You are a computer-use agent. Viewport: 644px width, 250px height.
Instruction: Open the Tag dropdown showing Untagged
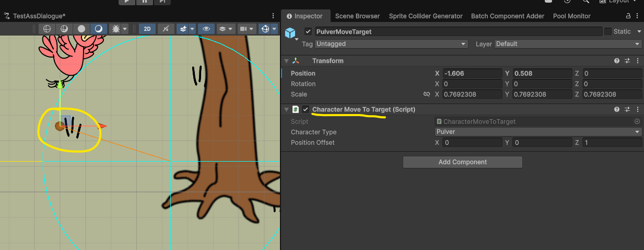391,44
